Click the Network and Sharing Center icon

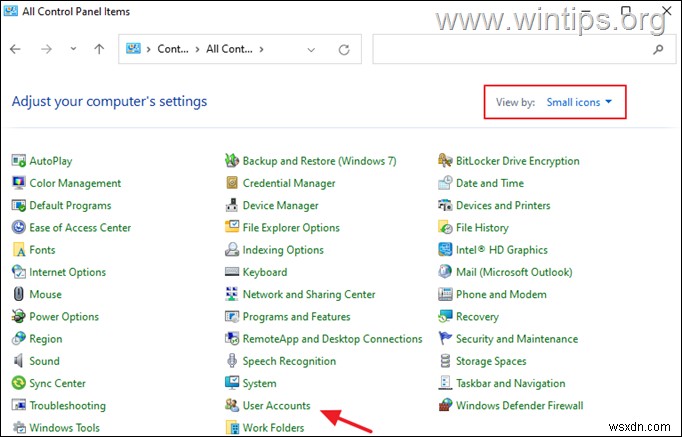(232, 294)
